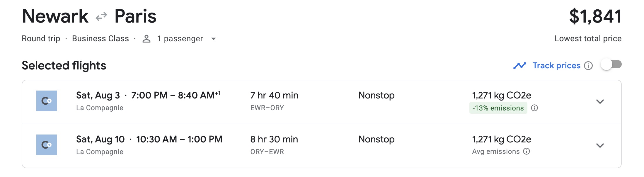Click the 1 passenger label
Viewport: 644px width, 177px height.
coord(180,39)
